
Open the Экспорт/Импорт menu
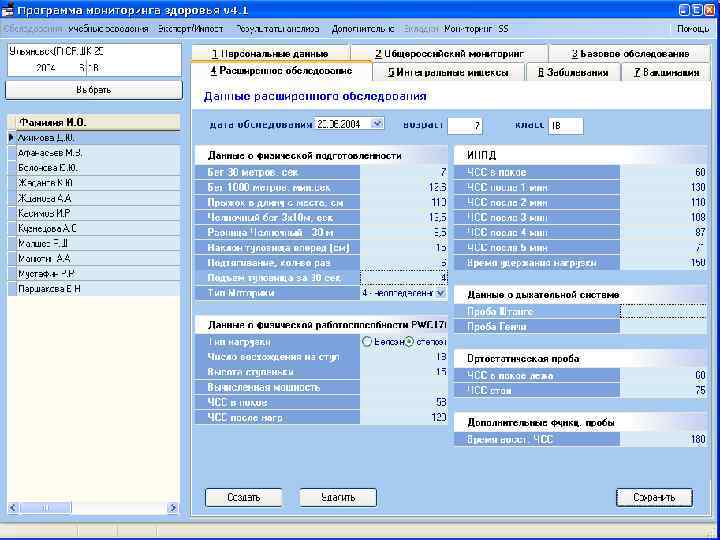click(191, 28)
